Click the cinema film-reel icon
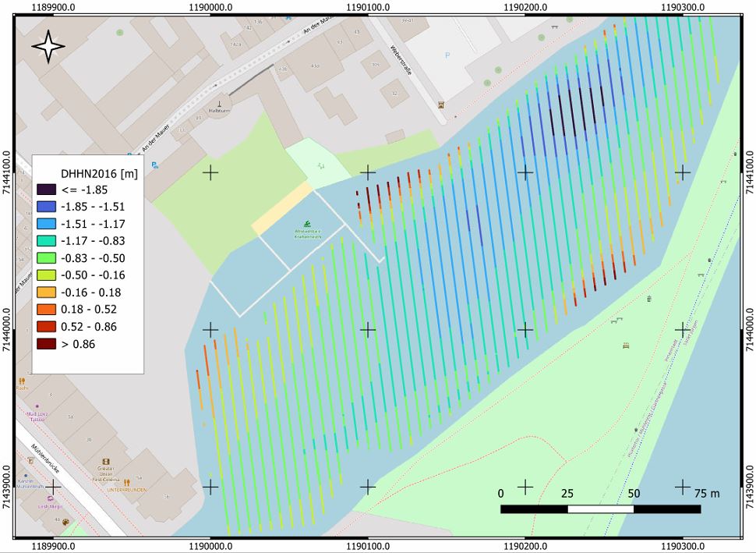The height and width of the screenshot is (553, 756). [107, 462]
